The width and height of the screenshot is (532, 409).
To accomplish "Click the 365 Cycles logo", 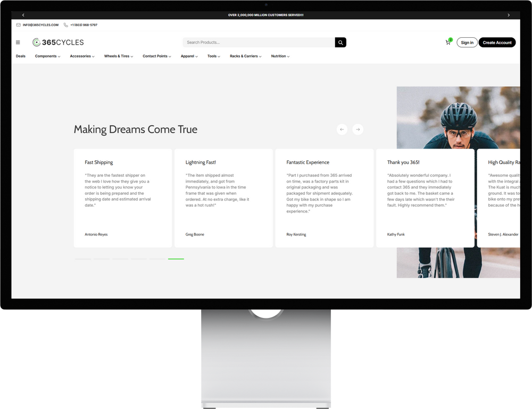I will (58, 43).
